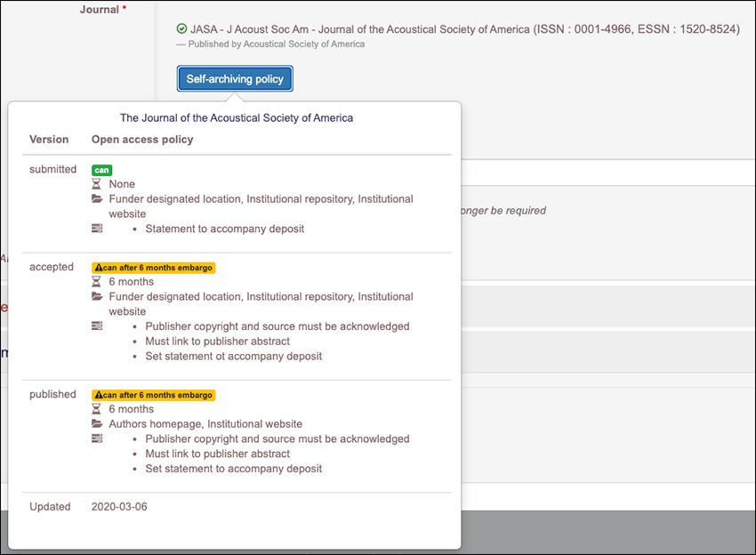
Task: Click the folder icon in submitted row
Action: tap(97, 198)
